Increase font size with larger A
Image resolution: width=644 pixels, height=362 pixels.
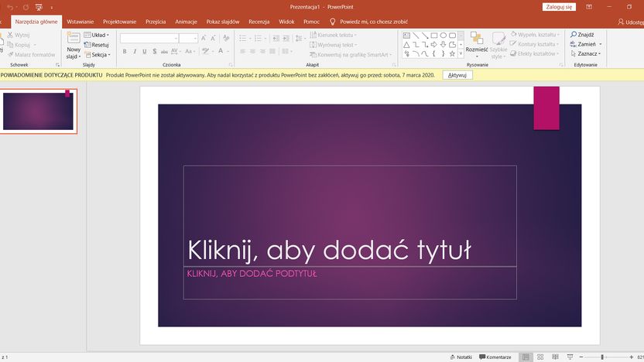[x=204, y=38]
